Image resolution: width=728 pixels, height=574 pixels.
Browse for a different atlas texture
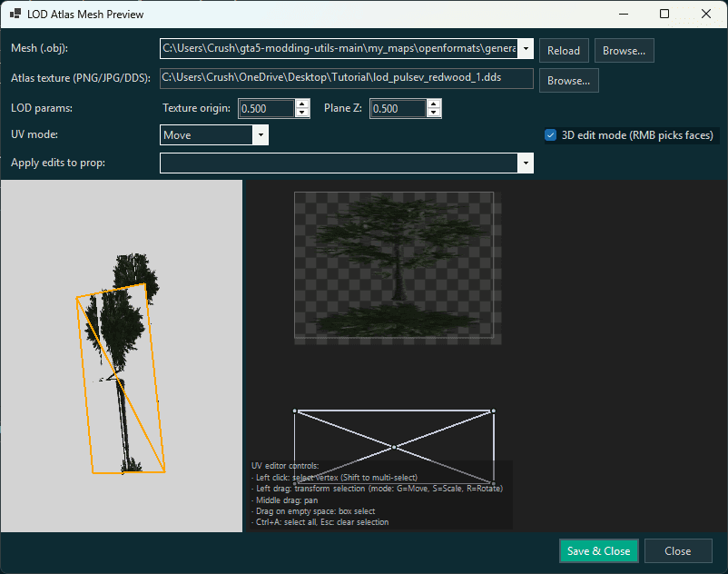568,80
